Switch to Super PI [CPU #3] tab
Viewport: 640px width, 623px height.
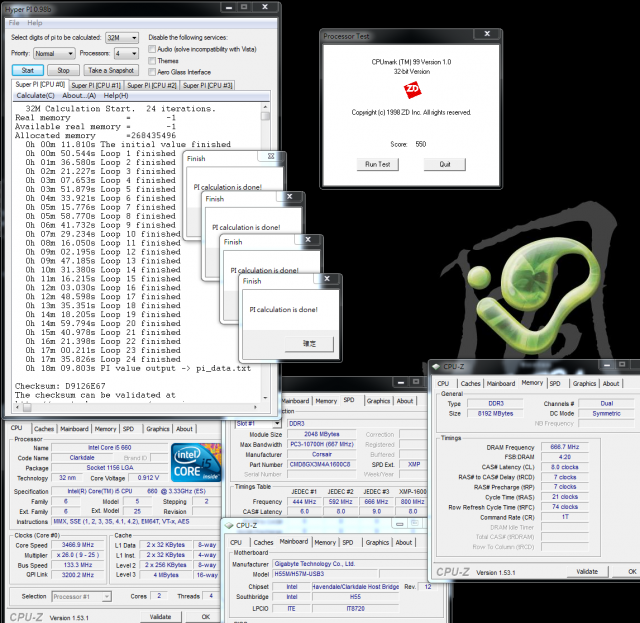tap(207, 85)
